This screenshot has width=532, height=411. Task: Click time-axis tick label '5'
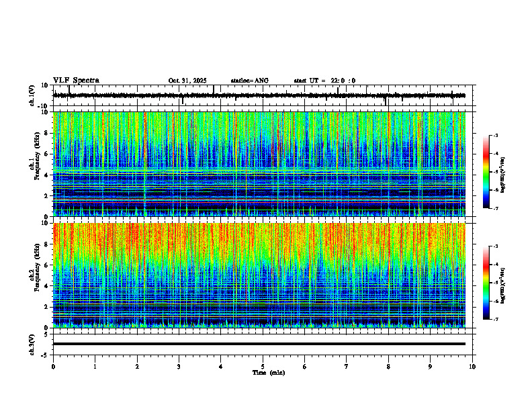(x=263, y=367)
